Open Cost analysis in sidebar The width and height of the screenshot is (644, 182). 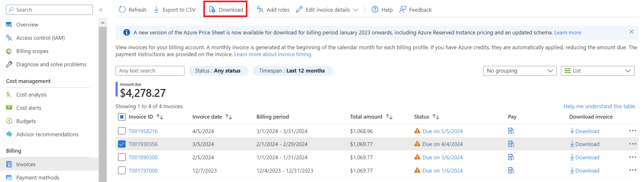pyautogui.click(x=31, y=95)
